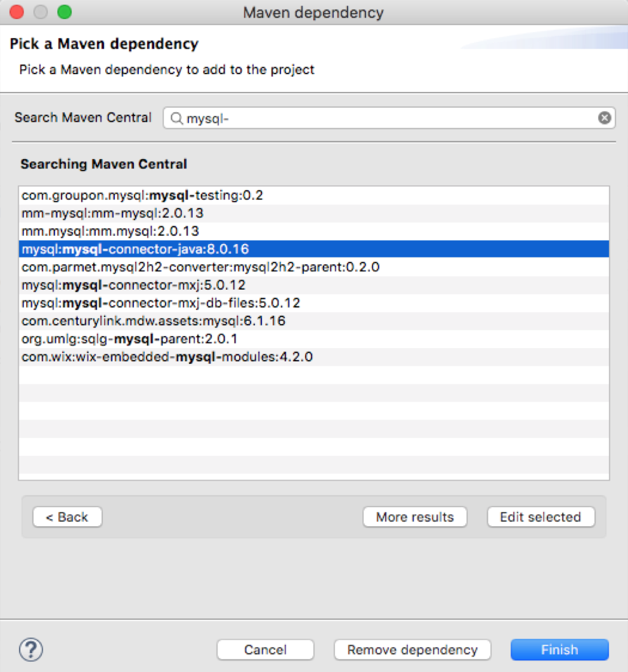This screenshot has height=672, width=628.
Task: Choose mysql2h2-parent:0.2.0 from the results
Action: (x=313, y=267)
